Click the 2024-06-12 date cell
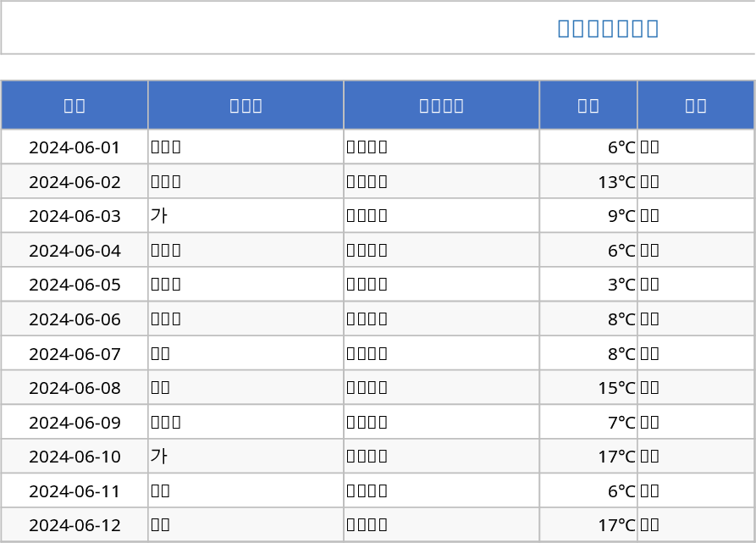This screenshot has height=543, width=756. click(74, 525)
